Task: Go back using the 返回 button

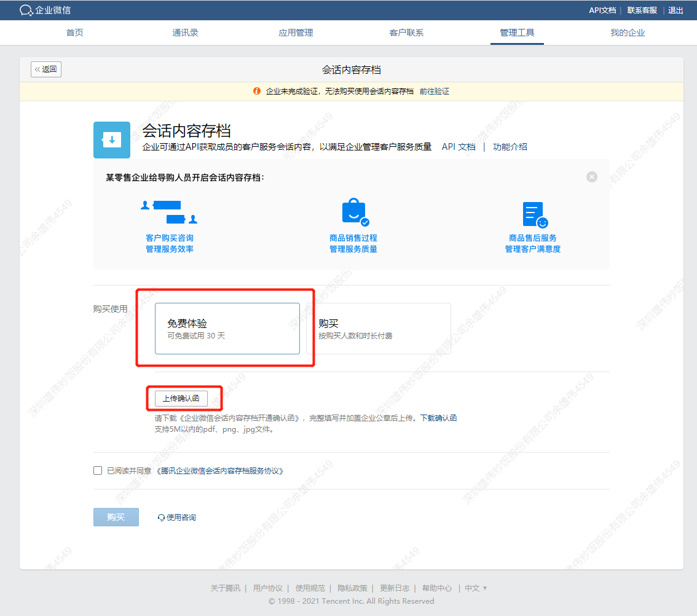Action: [x=45, y=69]
